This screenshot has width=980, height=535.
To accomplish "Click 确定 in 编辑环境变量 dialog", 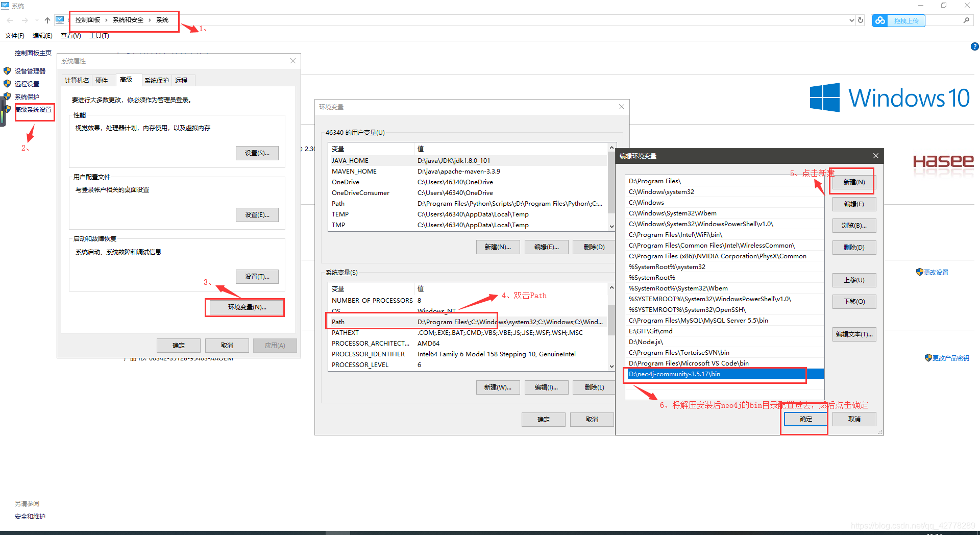I will [805, 419].
